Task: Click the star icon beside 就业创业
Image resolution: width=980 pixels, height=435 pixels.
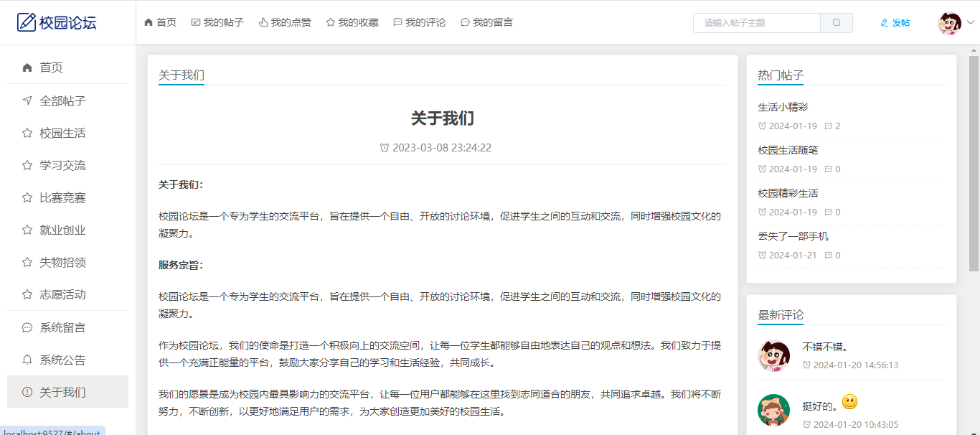Action: [27, 230]
